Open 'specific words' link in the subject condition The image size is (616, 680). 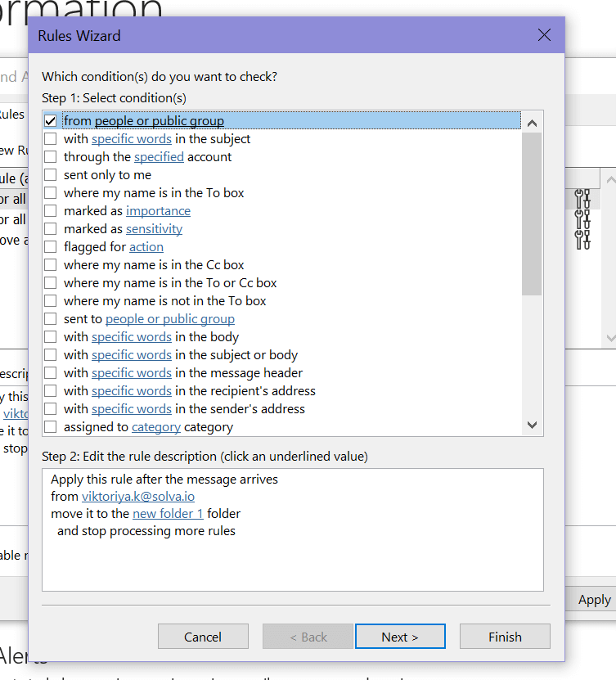pyautogui.click(x=131, y=139)
